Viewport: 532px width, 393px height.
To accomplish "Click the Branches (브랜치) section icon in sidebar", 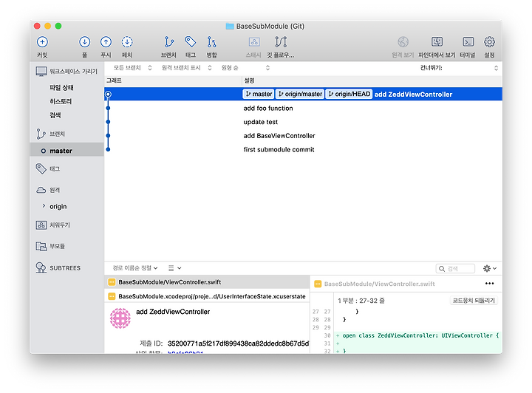I will [41, 134].
